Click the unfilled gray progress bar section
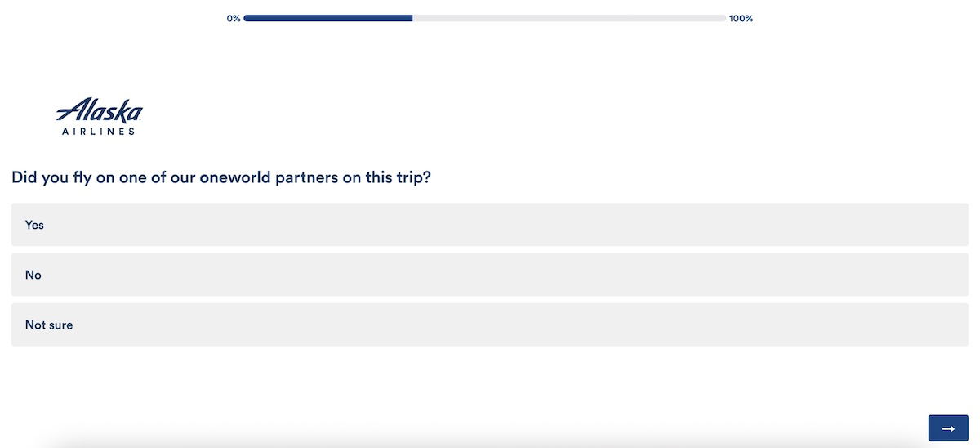The height and width of the screenshot is (448, 980). (x=569, y=18)
